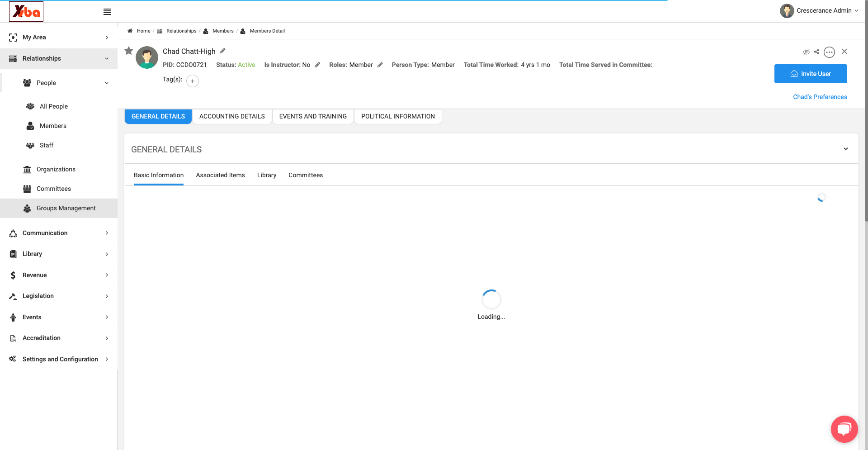Select the General Details tab
868x450 pixels.
tap(158, 116)
